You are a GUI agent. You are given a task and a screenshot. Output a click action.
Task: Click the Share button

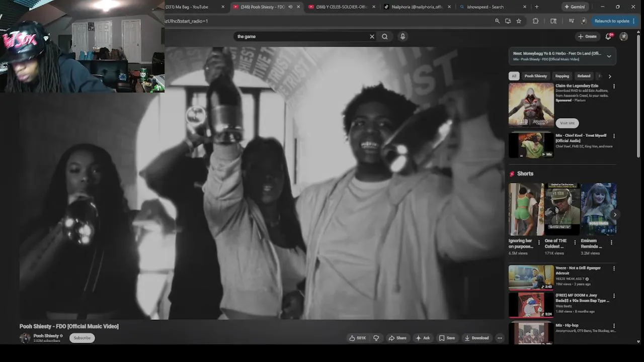click(x=397, y=338)
